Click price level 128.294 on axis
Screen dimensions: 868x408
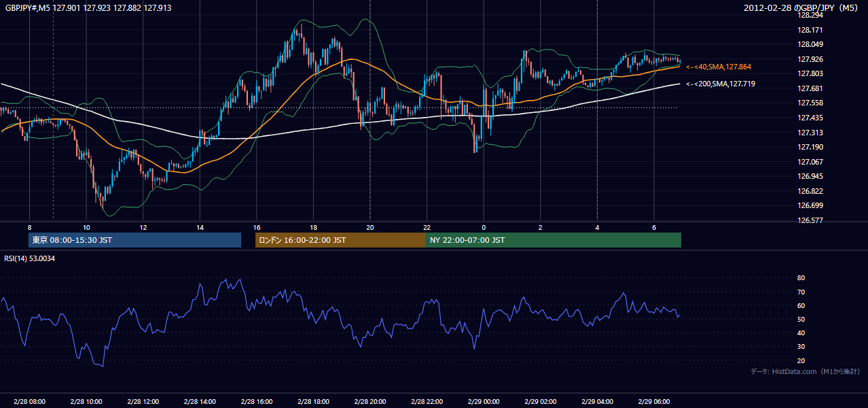(x=810, y=15)
